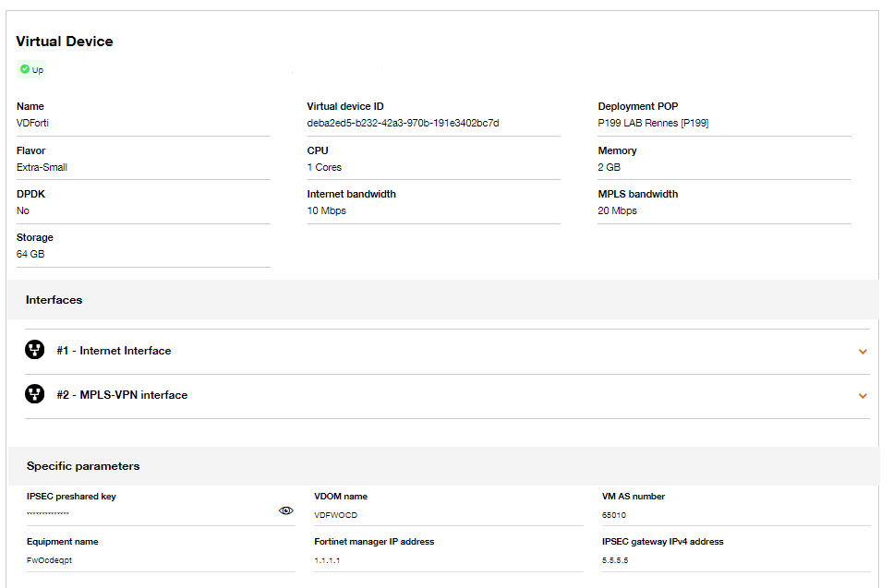The width and height of the screenshot is (893, 588).
Task: Open the #2 - MPLS-VPN interface row
Action: coord(447,396)
